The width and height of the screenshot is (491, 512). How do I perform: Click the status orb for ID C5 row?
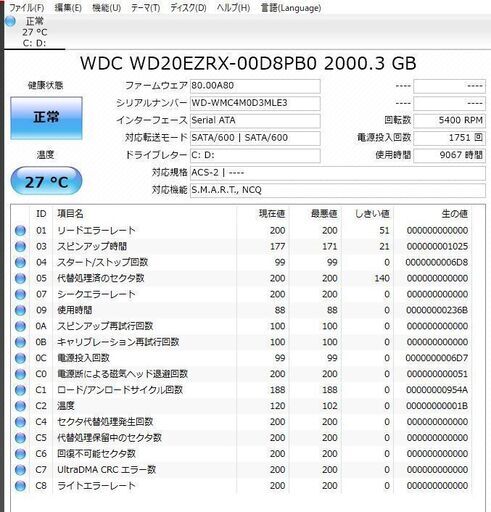20,438
